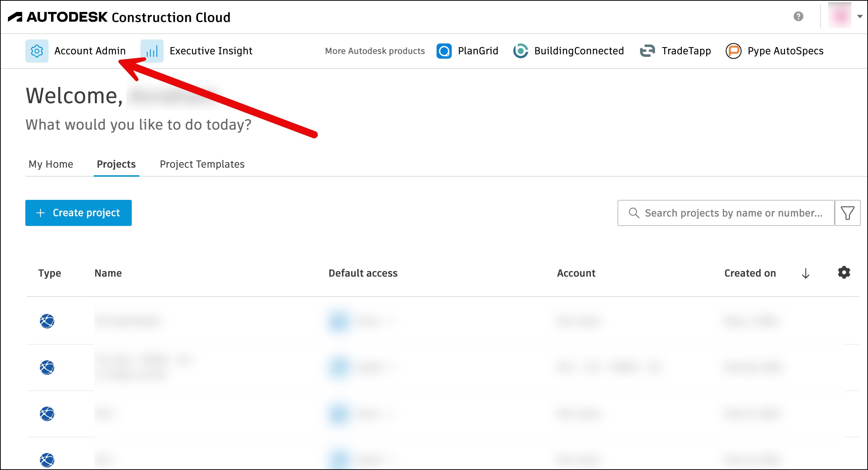Screen dimensions: 868x470
Task: Click the first project globe type icon
Action: click(x=47, y=321)
